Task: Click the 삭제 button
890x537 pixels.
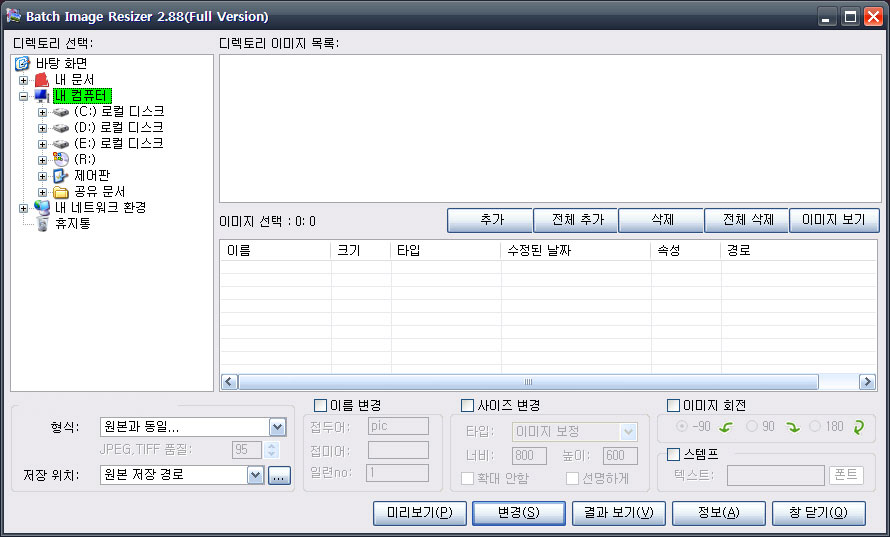Action: pos(661,220)
